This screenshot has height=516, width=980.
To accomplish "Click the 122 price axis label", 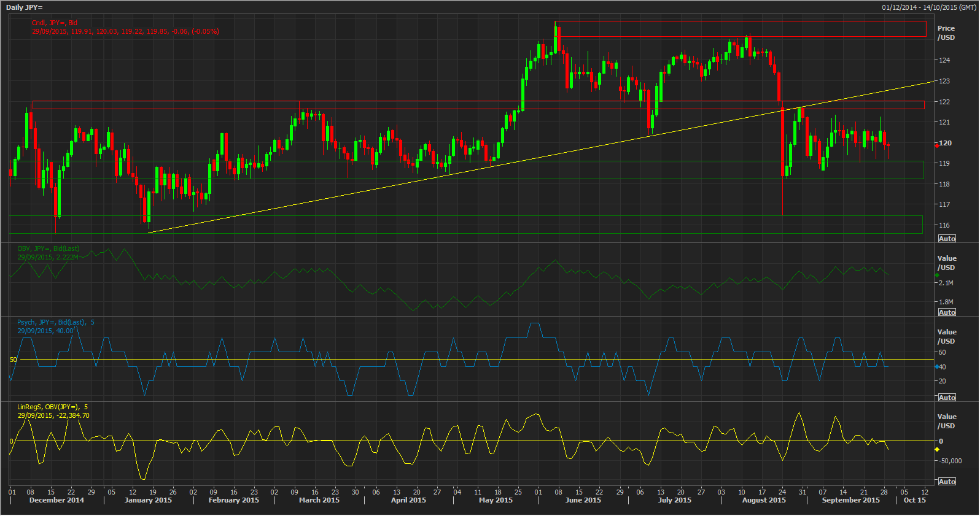I will coord(944,102).
